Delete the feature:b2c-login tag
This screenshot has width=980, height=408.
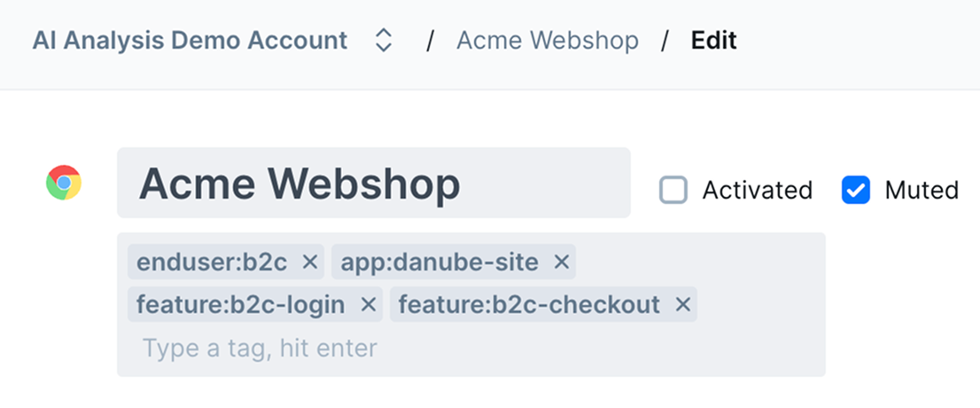click(x=369, y=305)
